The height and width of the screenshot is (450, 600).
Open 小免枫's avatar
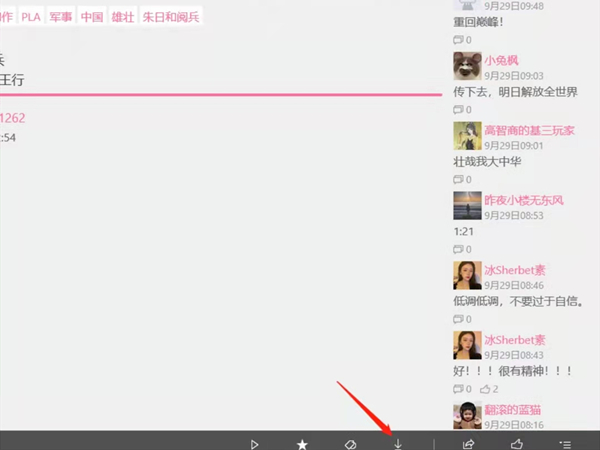coord(467,66)
